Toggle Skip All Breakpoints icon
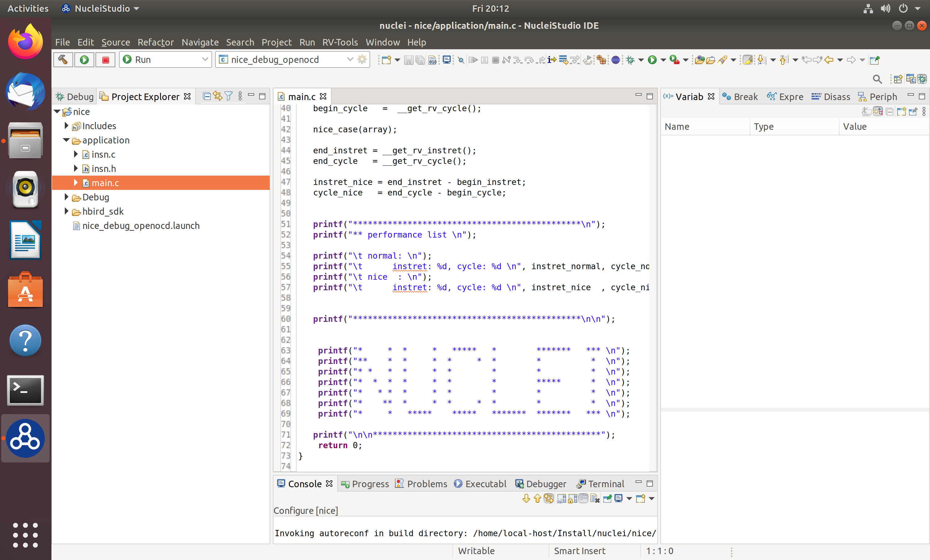Image resolution: width=930 pixels, height=560 pixels. click(461, 60)
